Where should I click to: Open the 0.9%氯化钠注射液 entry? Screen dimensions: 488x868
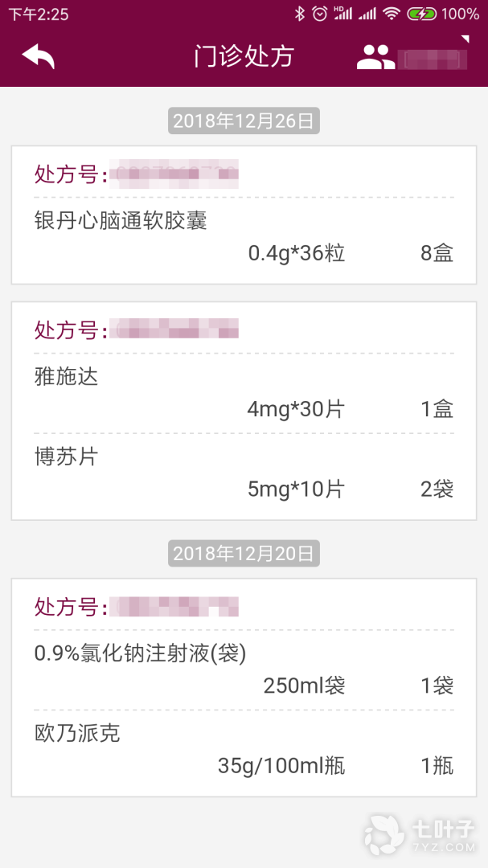[140, 653]
